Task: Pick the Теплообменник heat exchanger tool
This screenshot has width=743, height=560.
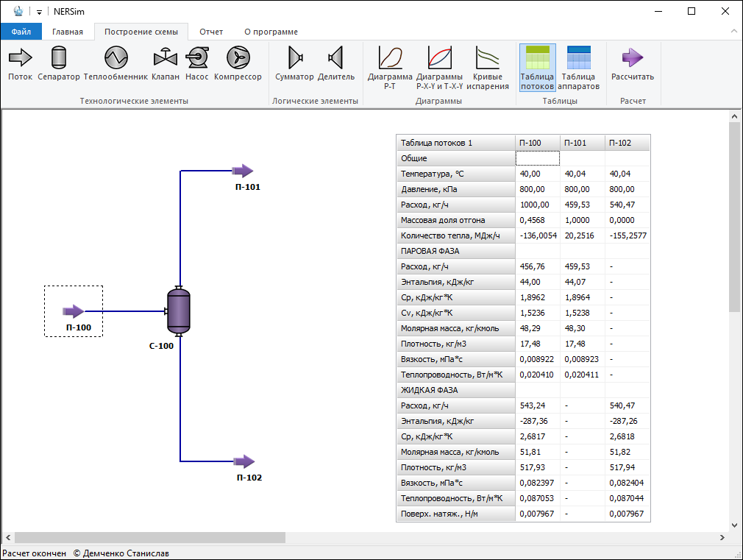Action: point(115,63)
